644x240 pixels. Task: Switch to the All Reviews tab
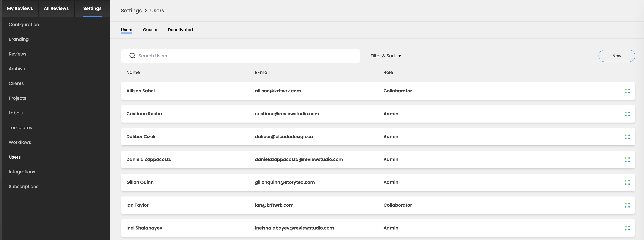click(x=56, y=8)
